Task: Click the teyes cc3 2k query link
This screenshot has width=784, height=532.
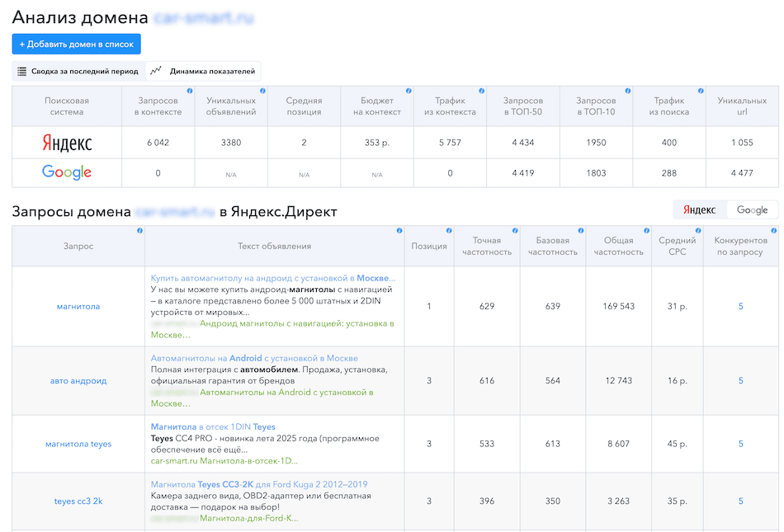Action: point(78,501)
